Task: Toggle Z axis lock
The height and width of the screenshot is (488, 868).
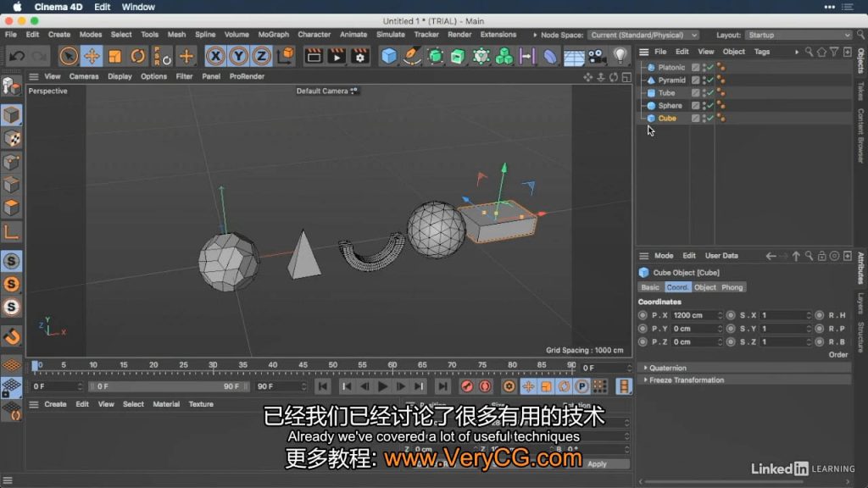Action: [261, 56]
